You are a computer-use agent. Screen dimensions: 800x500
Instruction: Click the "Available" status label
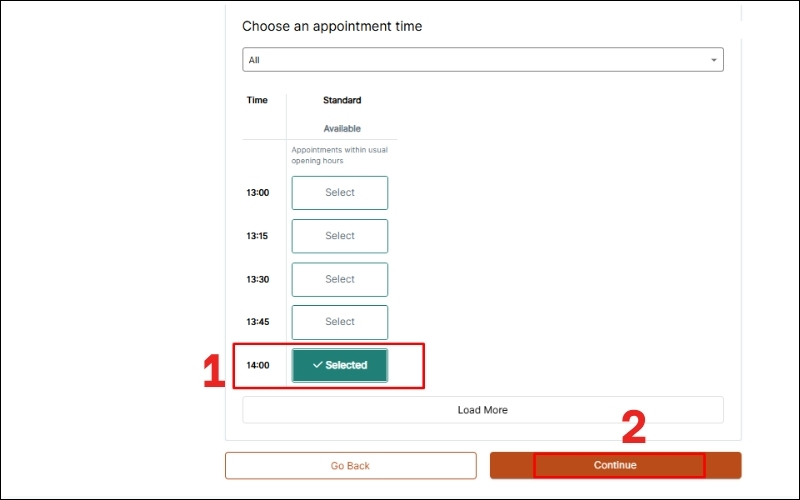pos(342,128)
